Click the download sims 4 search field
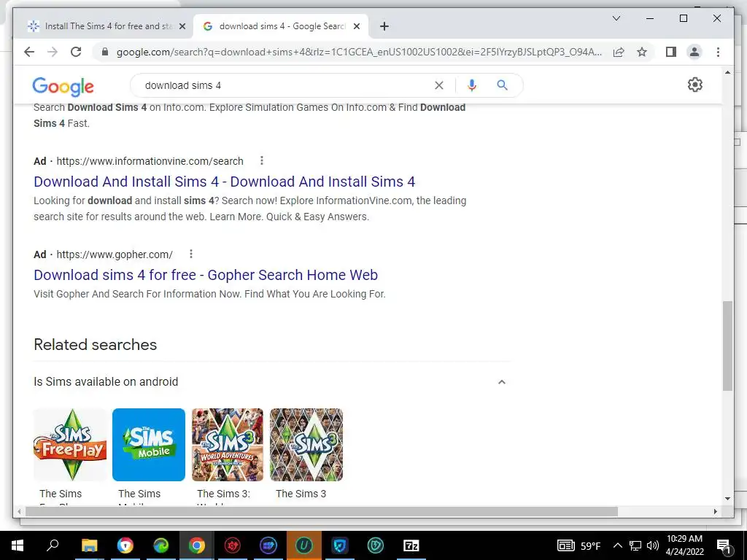This screenshot has height=560, width=747. pyautogui.click(x=286, y=85)
